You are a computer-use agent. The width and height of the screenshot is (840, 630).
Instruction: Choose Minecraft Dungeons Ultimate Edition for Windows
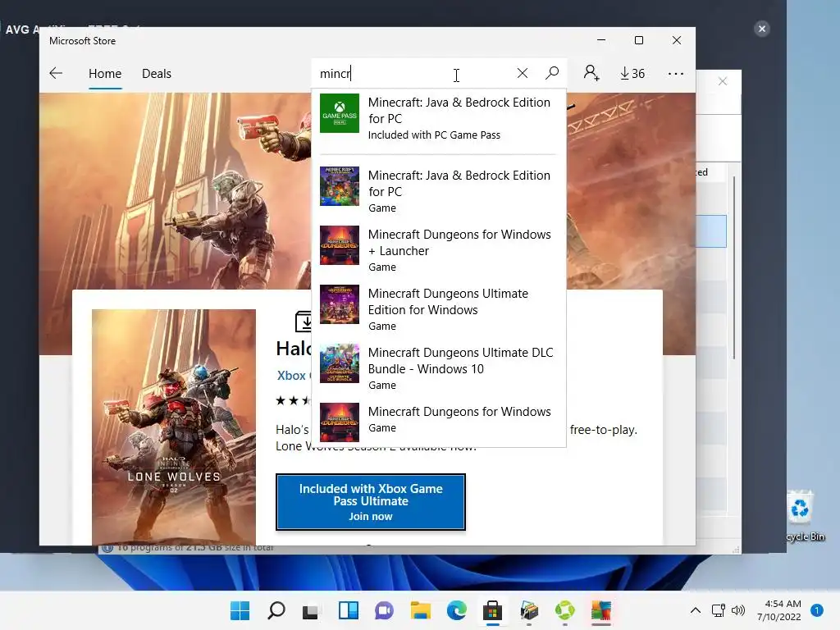click(438, 309)
